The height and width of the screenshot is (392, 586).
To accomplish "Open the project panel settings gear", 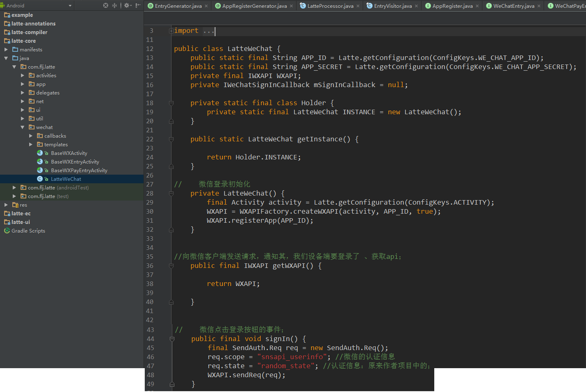I will click(127, 5).
